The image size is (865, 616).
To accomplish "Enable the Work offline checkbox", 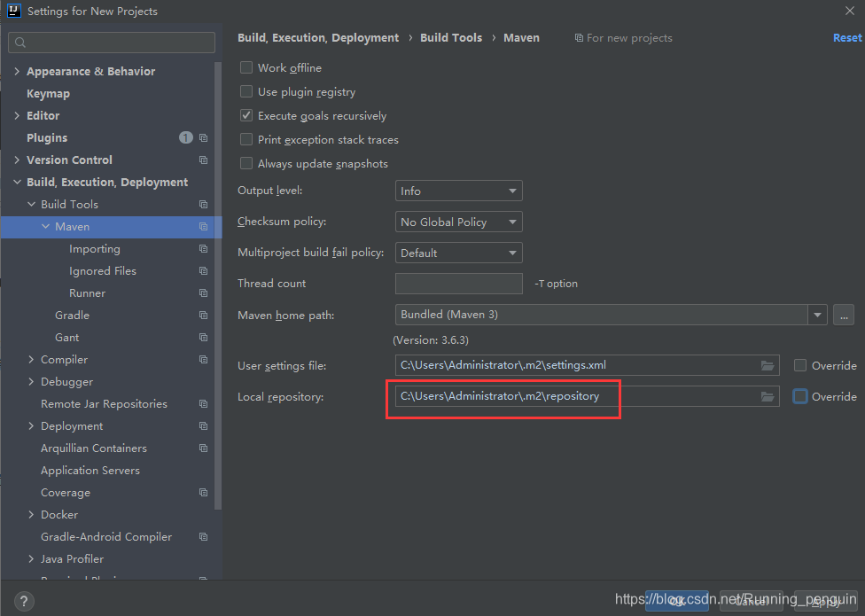I will [x=246, y=67].
